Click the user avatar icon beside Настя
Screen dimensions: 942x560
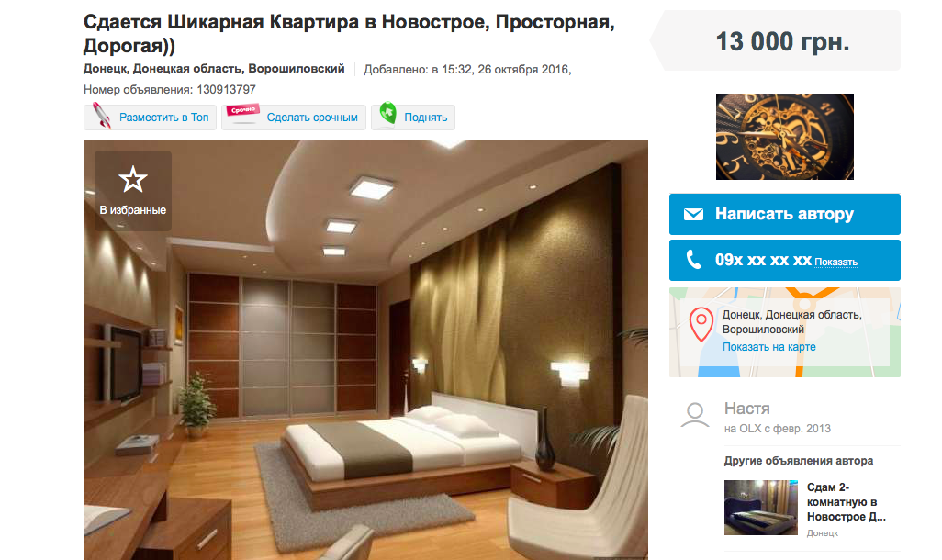(x=695, y=415)
